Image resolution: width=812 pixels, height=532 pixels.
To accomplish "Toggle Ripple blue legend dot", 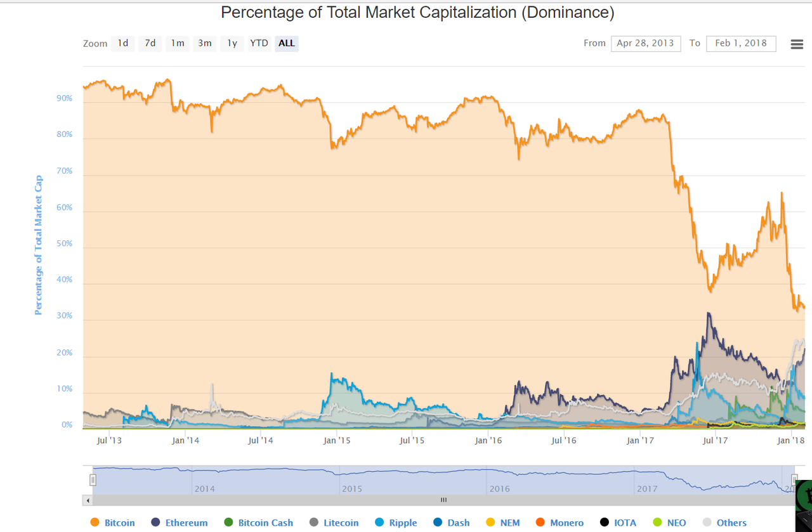I will coord(379,522).
